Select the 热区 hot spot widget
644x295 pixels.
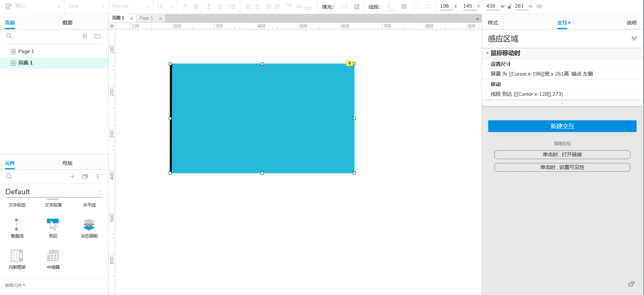53,228
